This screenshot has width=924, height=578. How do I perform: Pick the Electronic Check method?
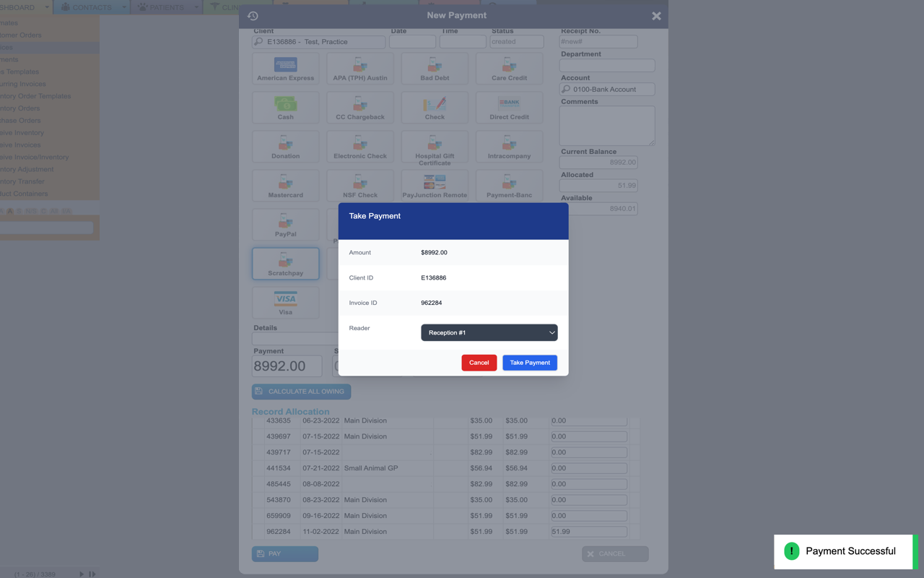(x=360, y=147)
